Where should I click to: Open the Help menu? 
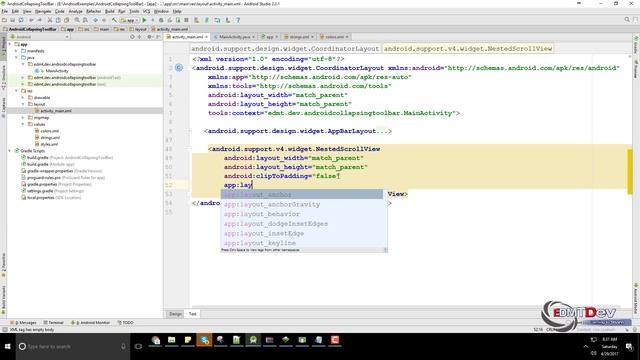pyautogui.click(x=177, y=11)
